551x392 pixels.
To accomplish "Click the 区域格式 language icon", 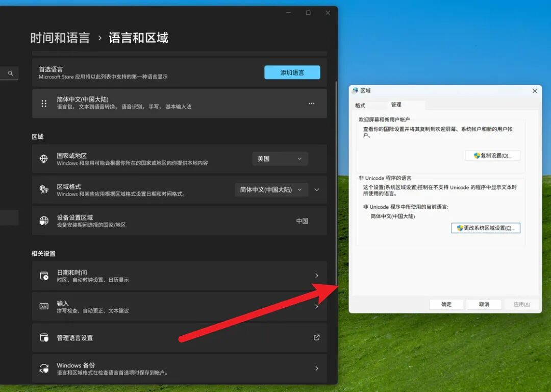I will pos(44,189).
